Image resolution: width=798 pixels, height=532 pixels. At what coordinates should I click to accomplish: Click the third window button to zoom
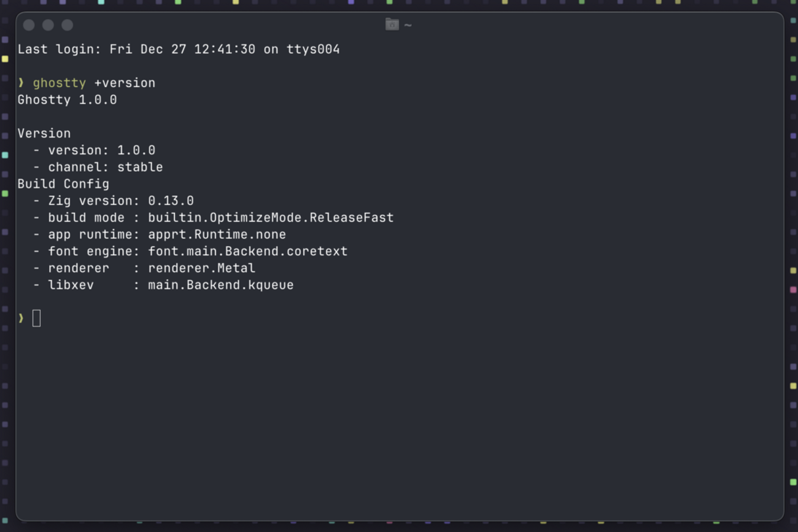click(68, 25)
